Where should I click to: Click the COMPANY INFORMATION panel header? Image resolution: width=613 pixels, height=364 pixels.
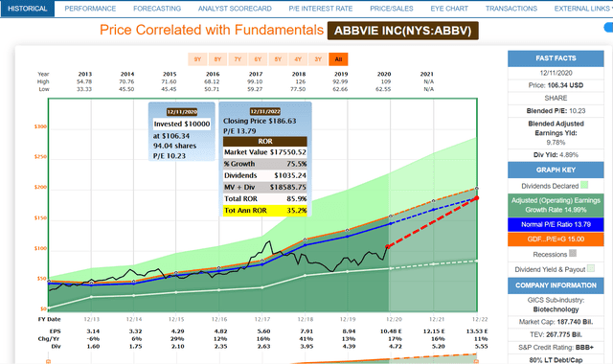pyautogui.click(x=556, y=285)
